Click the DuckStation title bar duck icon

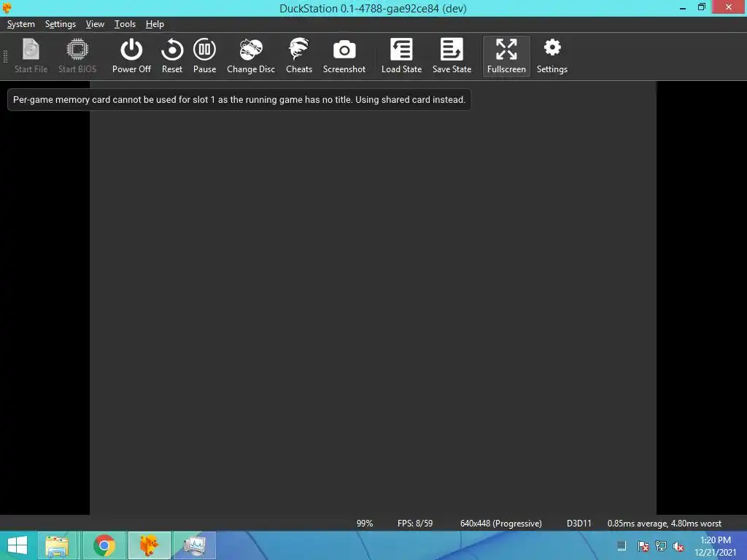point(7,7)
